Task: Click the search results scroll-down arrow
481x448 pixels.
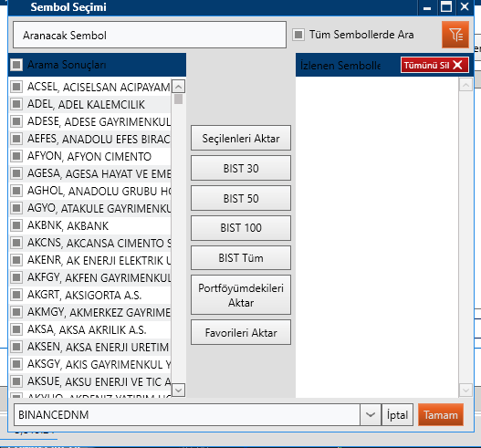Action: (178, 391)
